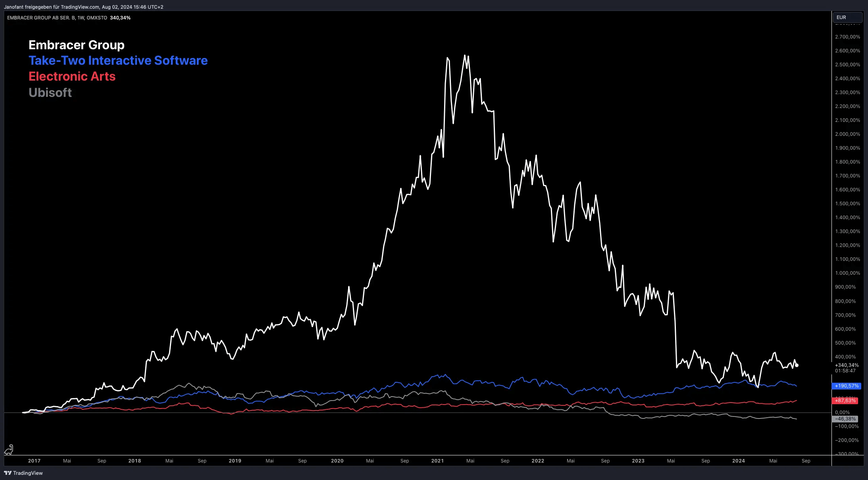Select the red Electronic Arts legend label
Screen dimensions: 868x480
coord(72,76)
